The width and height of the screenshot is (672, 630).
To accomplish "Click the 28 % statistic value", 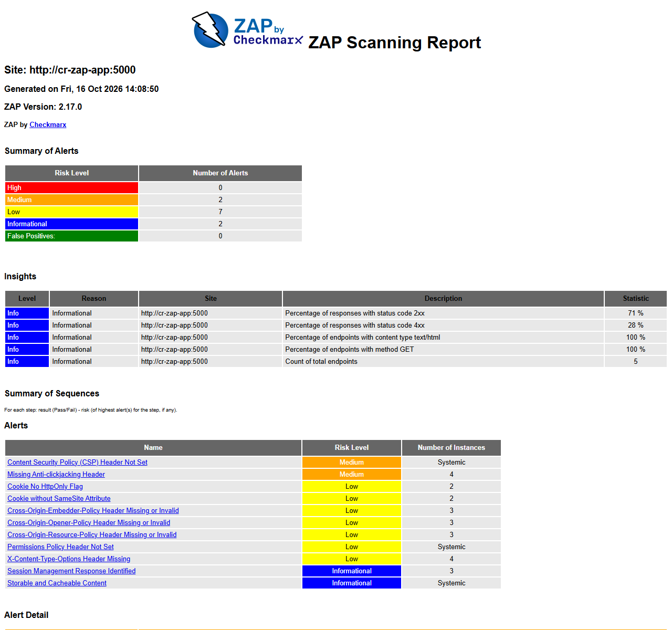I will pos(636,325).
